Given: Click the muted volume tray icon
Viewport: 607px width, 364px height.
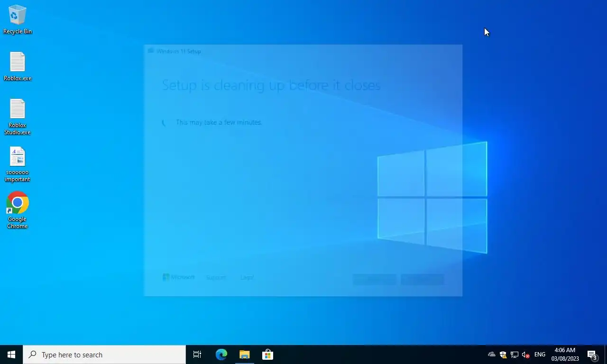Looking at the screenshot, I should pyautogui.click(x=525, y=355).
